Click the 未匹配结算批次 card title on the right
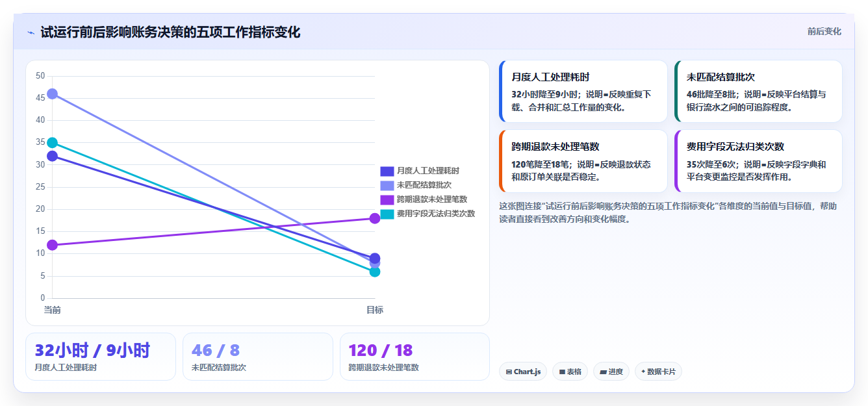This screenshot has height=406, width=868. [x=721, y=77]
